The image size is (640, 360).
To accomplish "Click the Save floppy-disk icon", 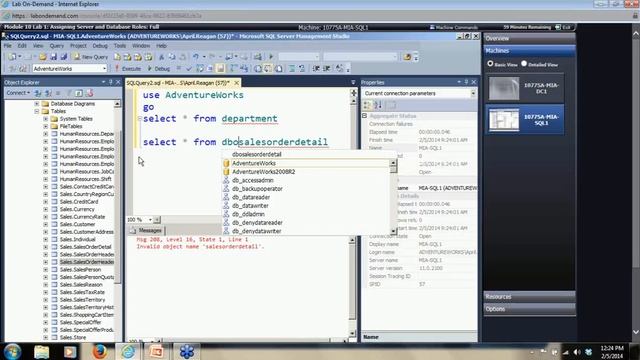I will [53, 57].
